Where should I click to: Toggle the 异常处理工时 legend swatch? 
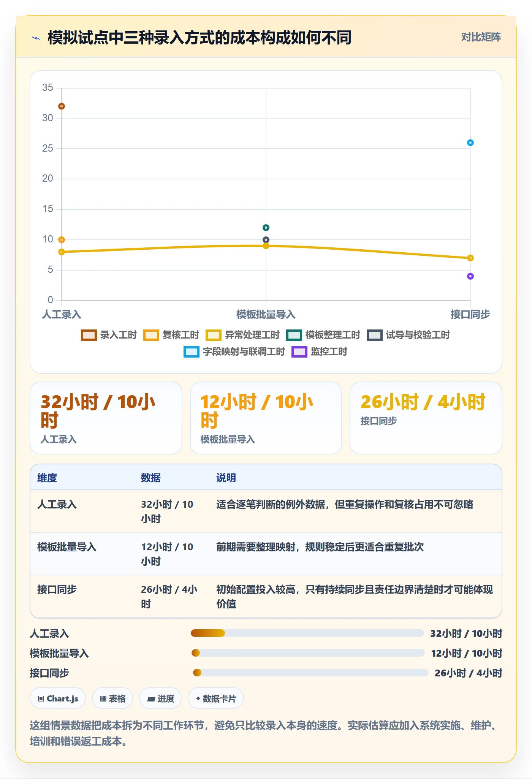214,335
